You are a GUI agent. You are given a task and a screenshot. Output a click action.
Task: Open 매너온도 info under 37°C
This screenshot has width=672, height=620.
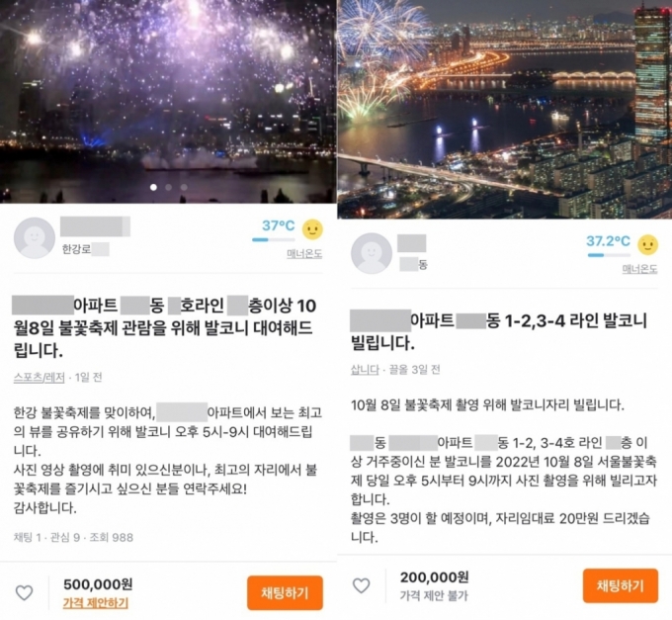[x=304, y=254]
